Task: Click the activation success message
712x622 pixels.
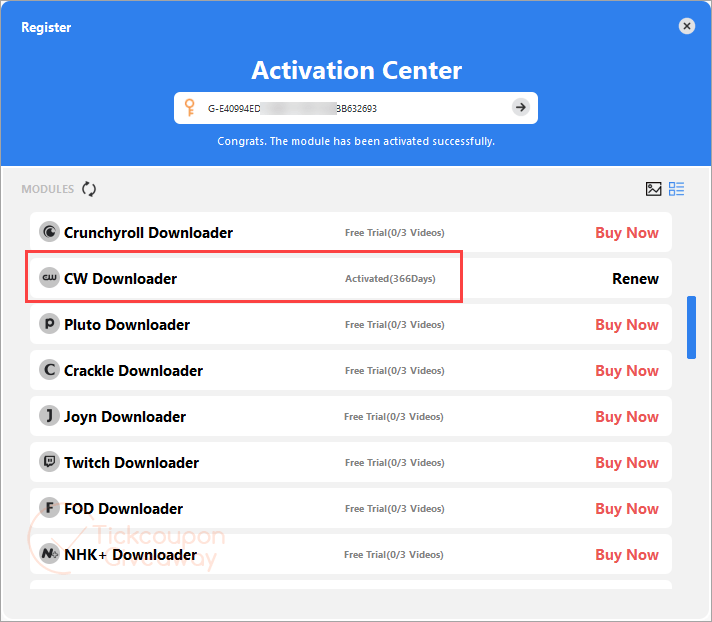Action: tap(356, 141)
